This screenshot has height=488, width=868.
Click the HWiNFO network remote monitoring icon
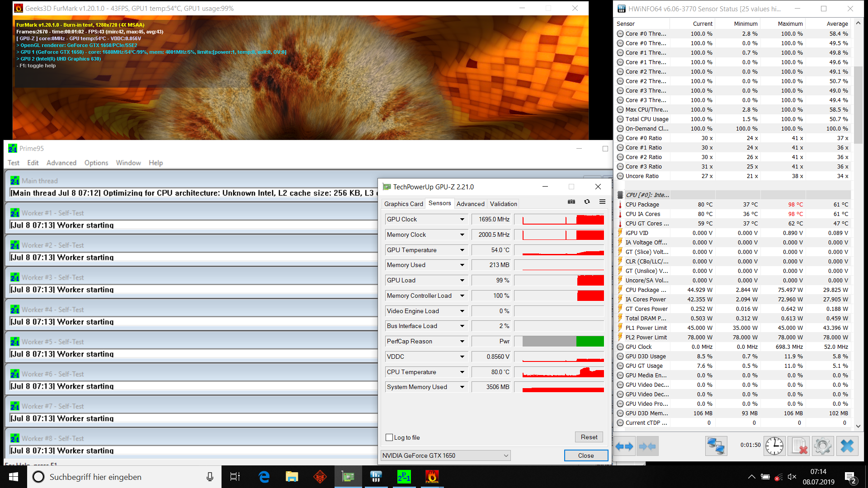point(716,446)
